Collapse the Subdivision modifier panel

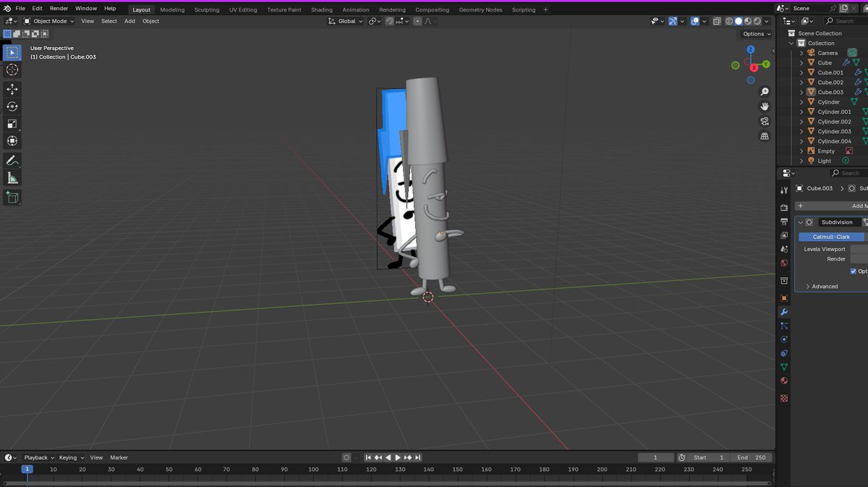coord(801,222)
